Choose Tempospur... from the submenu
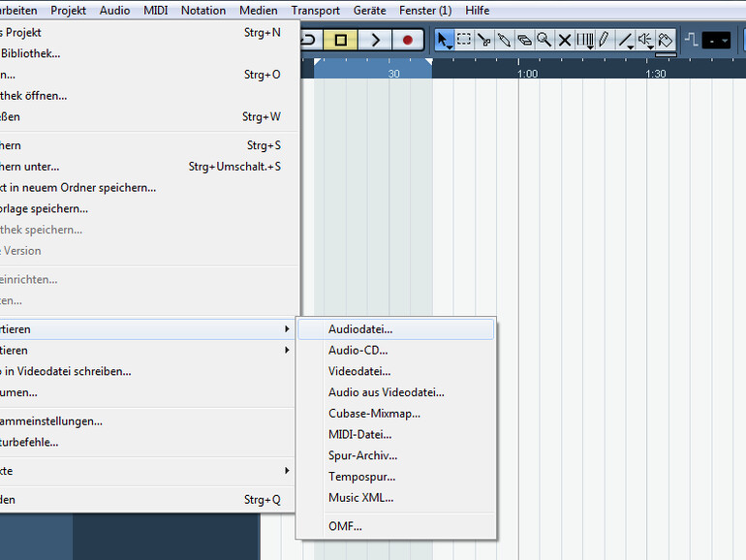The height and width of the screenshot is (560, 746). tap(396, 477)
